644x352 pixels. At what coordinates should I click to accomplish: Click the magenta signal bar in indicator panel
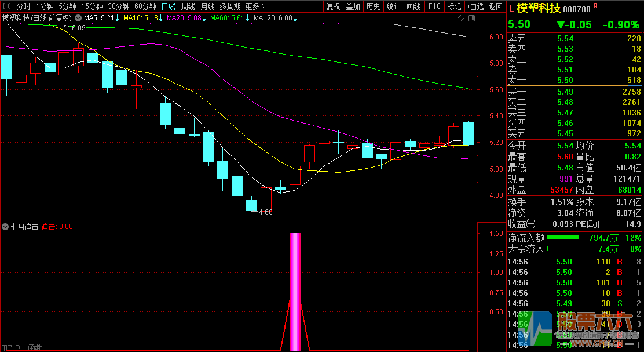coord(295,290)
